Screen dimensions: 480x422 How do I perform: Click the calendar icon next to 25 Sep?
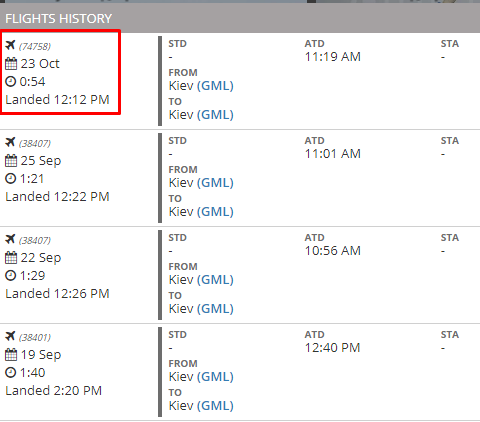click(x=11, y=160)
